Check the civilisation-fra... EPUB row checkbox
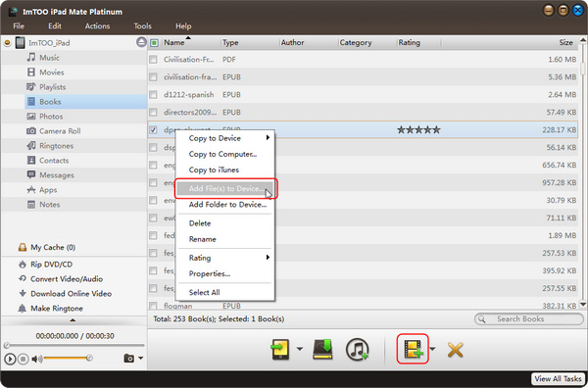588x388 pixels. click(153, 76)
